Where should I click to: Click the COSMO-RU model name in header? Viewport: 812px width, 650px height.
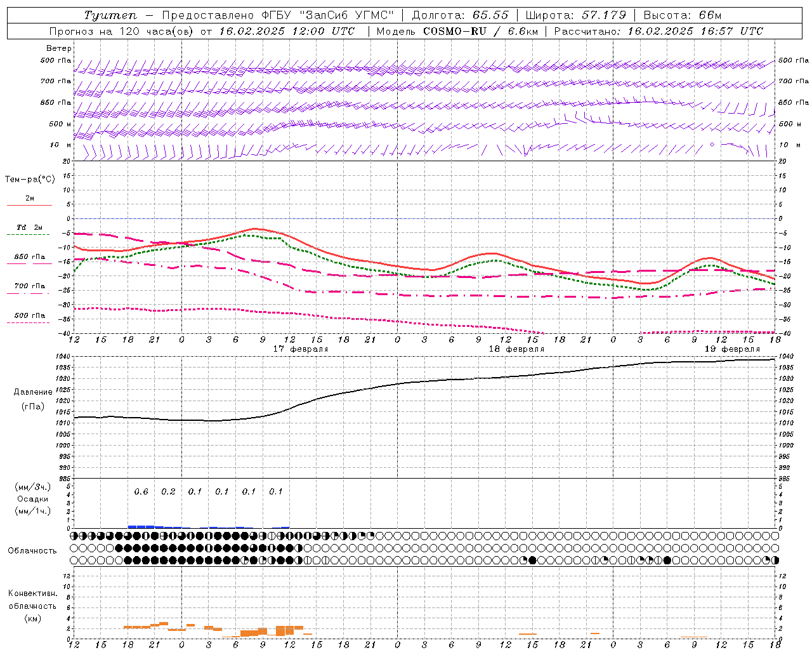[455, 31]
